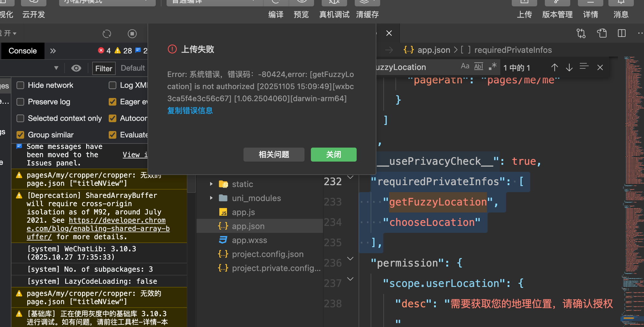
Task: Toggle the console eye icon
Action: click(x=76, y=68)
